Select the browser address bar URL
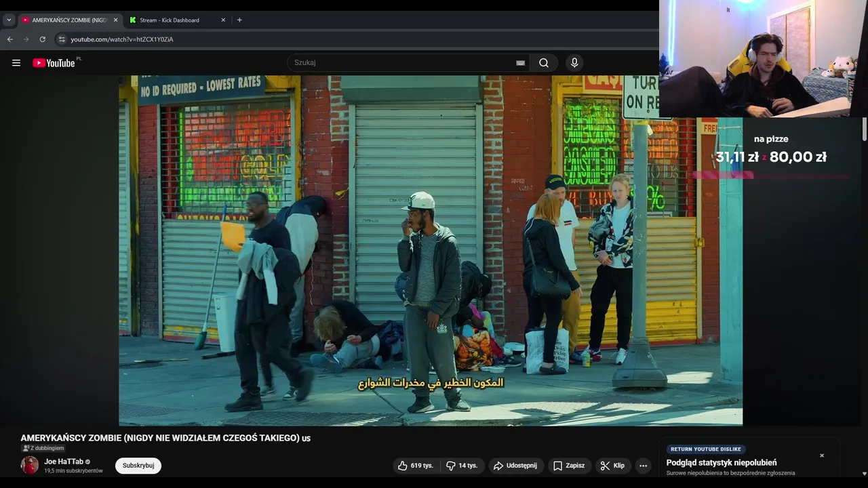 click(122, 39)
